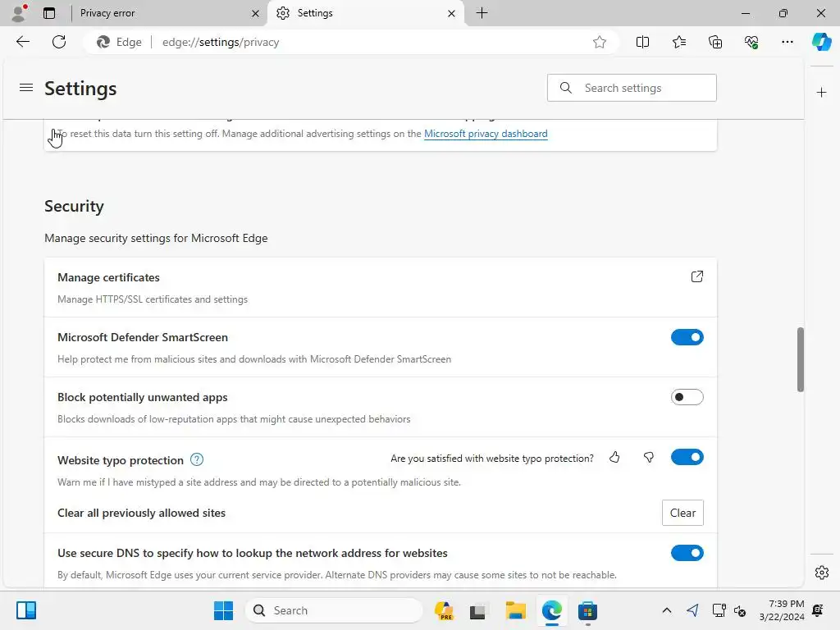Viewport: 840px width, 630px height.
Task: Click muted volume icon in tray
Action: pyautogui.click(x=740, y=610)
